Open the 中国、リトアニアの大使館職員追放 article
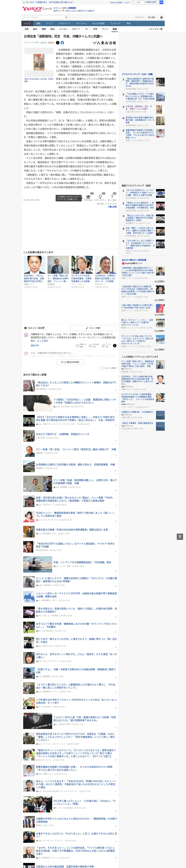Image resolution: width=186 pixels, height=868 pixels. click(82, 562)
